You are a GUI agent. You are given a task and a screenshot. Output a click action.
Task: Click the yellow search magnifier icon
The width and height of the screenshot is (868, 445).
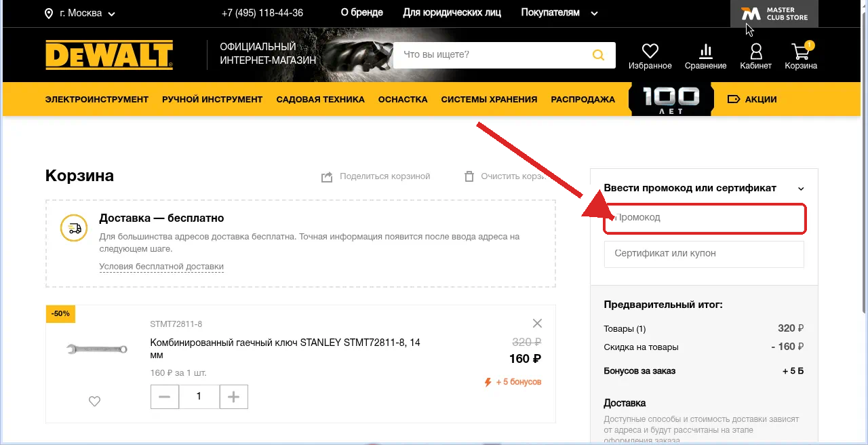pyautogui.click(x=598, y=55)
